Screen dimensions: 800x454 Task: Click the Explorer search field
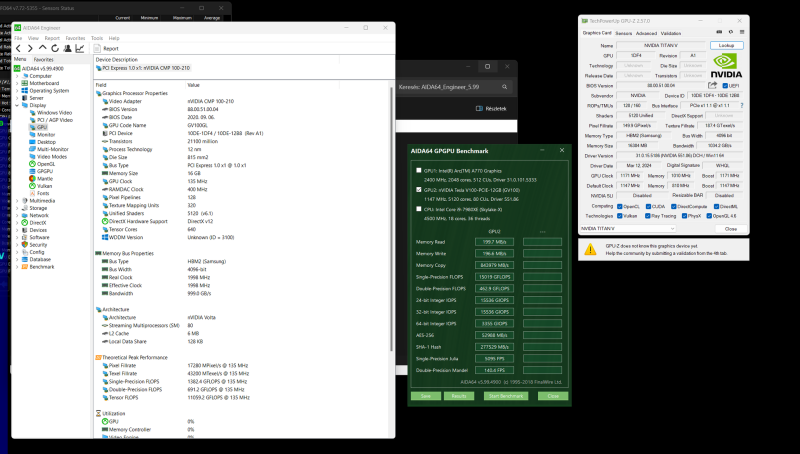pos(454,87)
